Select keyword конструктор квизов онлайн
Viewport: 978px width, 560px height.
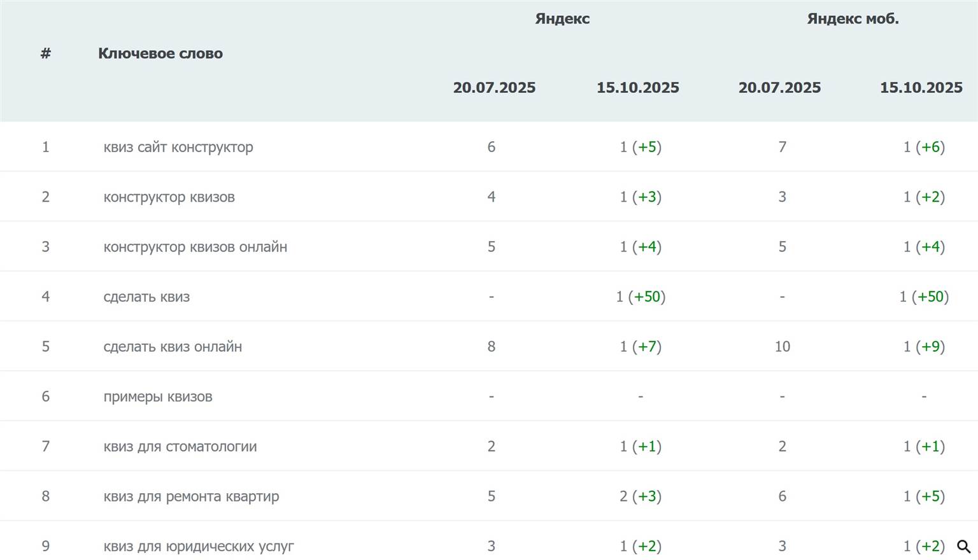coord(195,247)
